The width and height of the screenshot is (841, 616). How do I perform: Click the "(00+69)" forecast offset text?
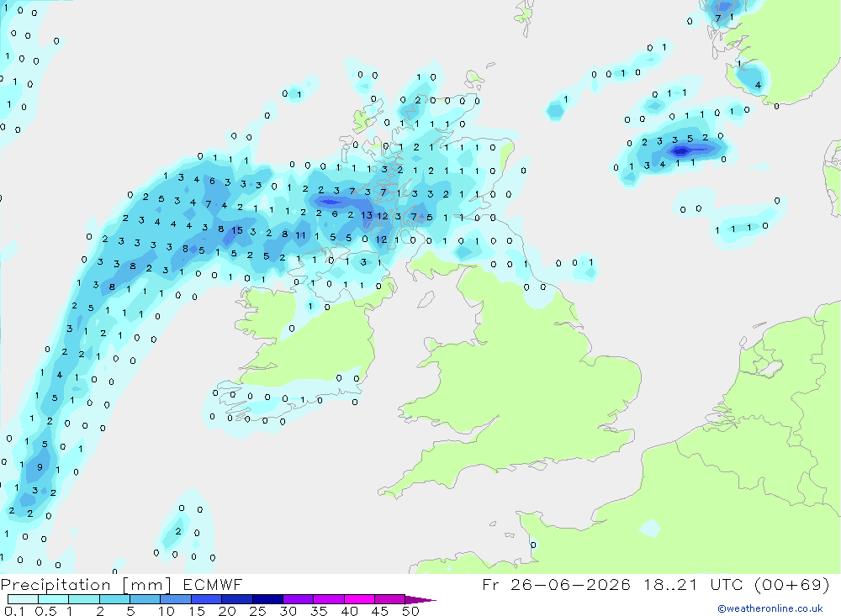point(791,584)
